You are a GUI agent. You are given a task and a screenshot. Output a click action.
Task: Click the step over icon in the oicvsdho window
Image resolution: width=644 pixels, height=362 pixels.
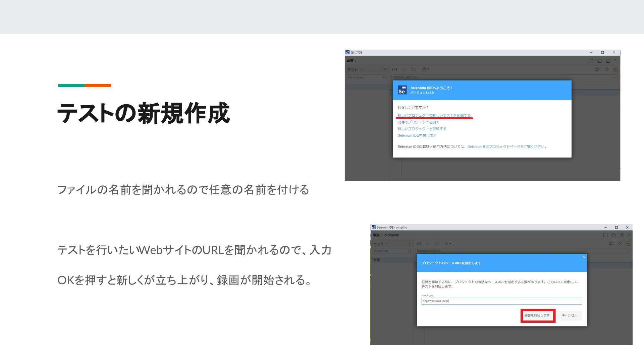tap(436, 243)
